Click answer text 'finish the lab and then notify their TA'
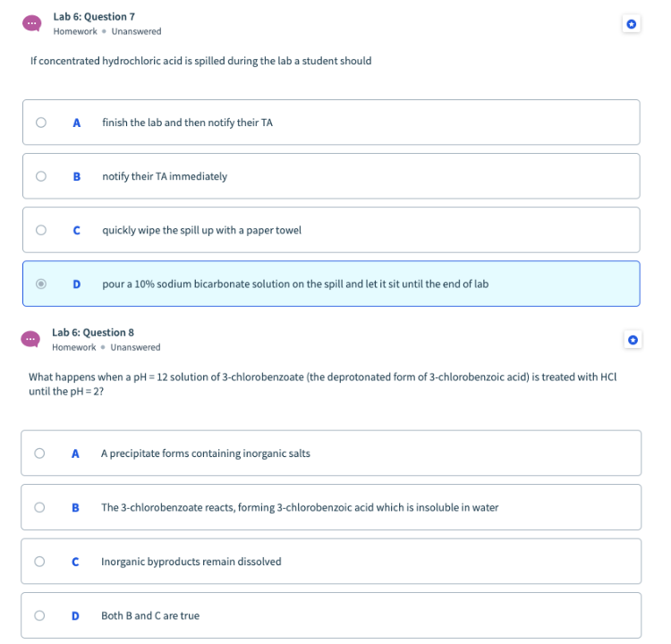Screen dimensions: 671x644 click(x=188, y=123)
